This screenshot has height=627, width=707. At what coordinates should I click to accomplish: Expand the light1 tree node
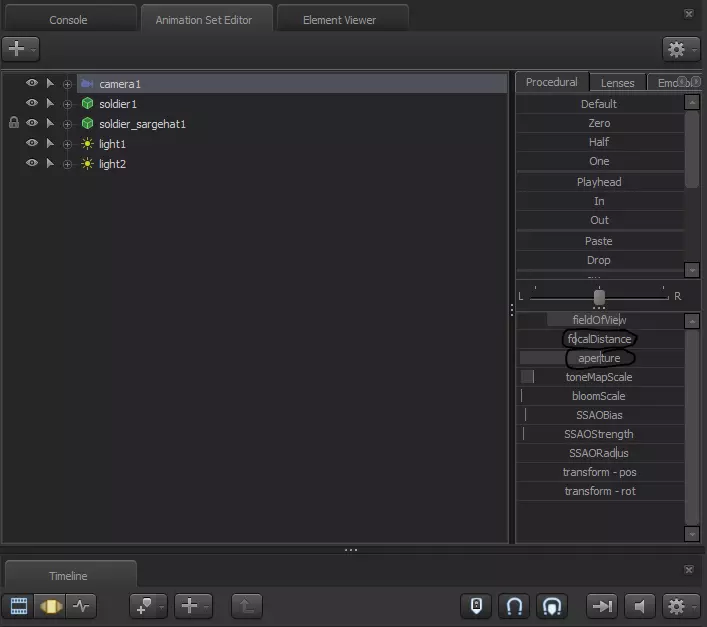[x=68, y=144]
